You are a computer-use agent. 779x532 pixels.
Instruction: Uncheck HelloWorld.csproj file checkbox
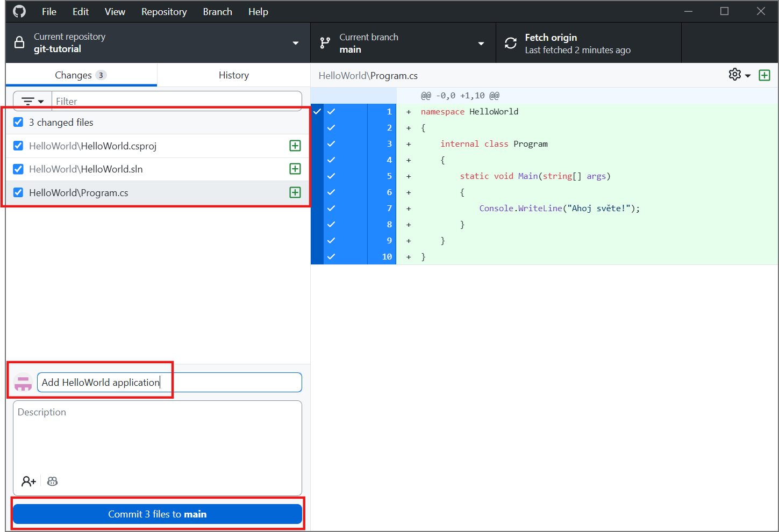(x=18, y=146)
